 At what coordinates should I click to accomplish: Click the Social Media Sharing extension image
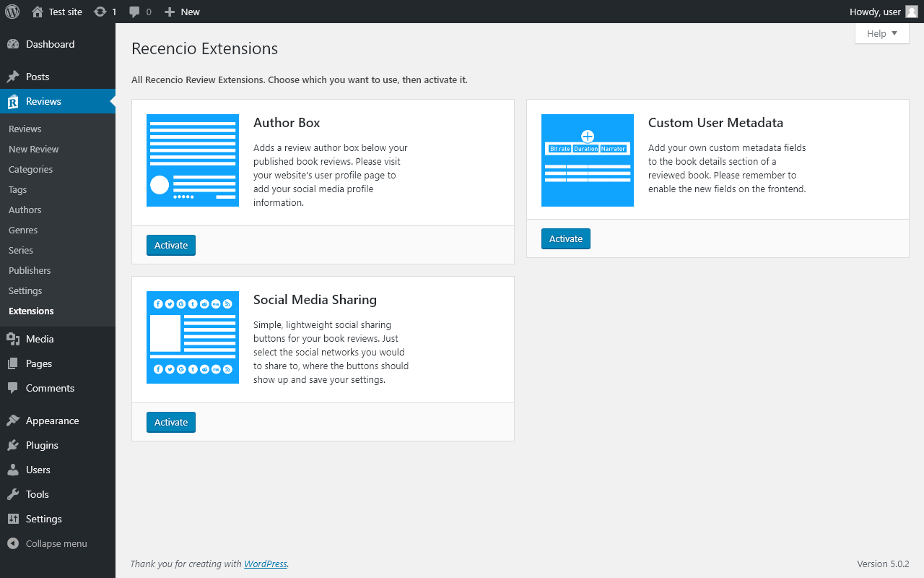coord(193,337)
